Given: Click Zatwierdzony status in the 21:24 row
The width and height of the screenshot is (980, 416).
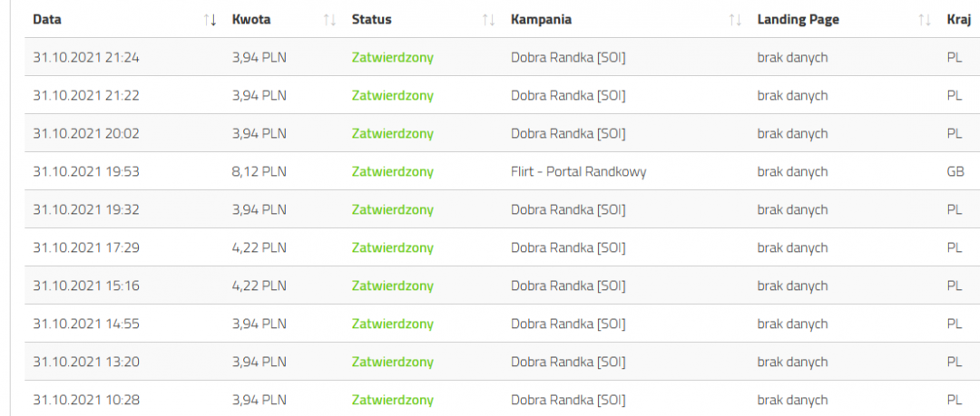Looking at the screenshot, I should pos(392,57).
